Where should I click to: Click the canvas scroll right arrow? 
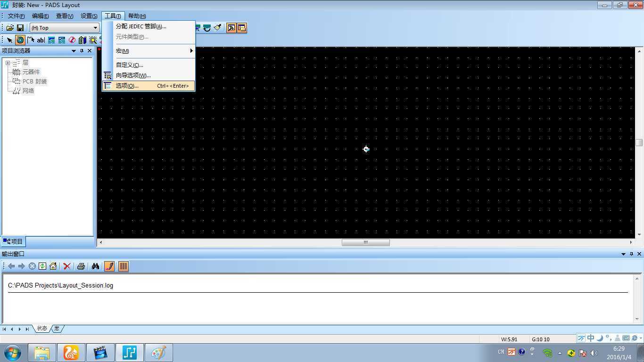point(631,242)
